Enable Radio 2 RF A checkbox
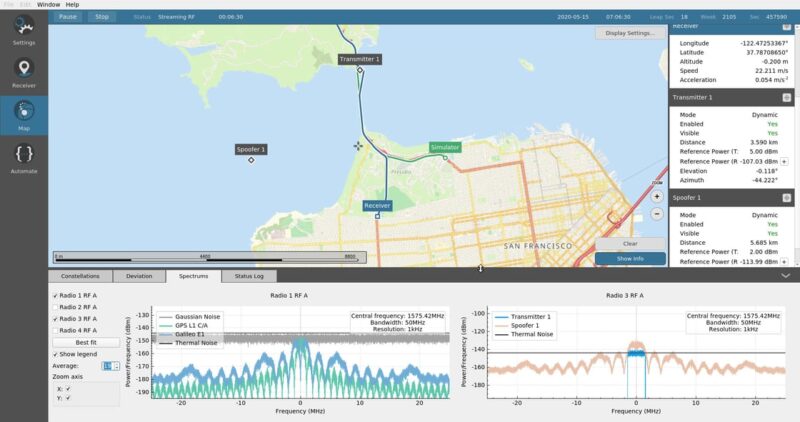This screenshot has width=800, height=422. [x=55, y=307]
